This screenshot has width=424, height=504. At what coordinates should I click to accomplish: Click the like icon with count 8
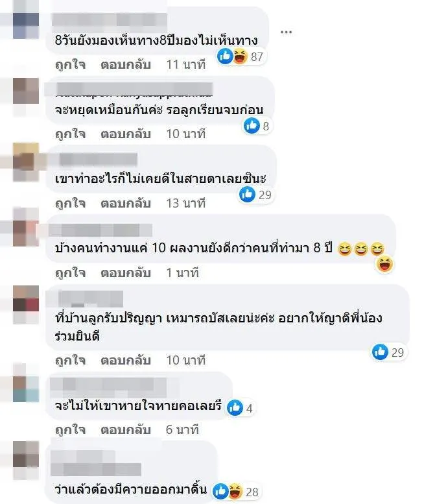coord(252,126)
